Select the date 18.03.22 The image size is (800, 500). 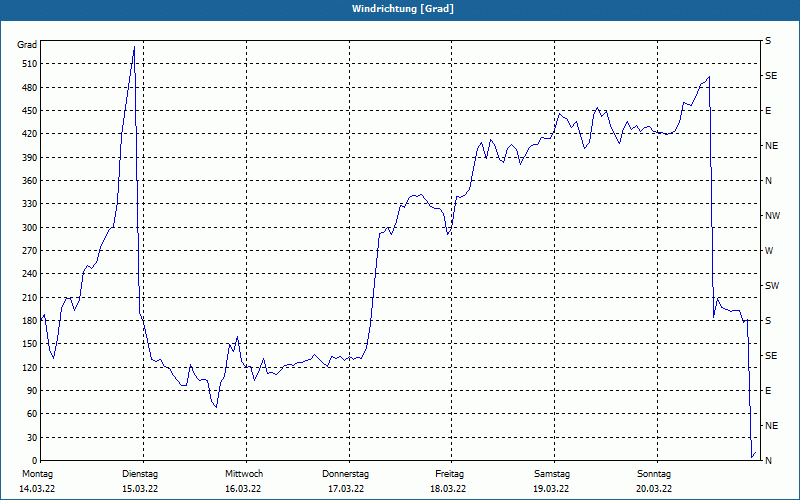pos(448,489)
